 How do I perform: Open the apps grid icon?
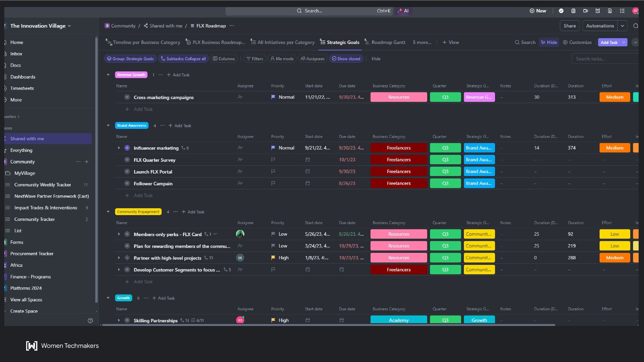[x=622, y=11]
